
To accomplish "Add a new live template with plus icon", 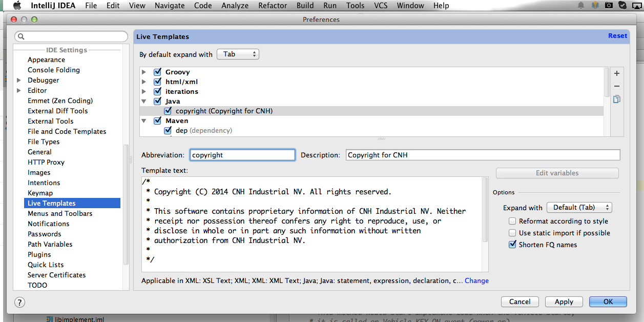I will (617, 73).
